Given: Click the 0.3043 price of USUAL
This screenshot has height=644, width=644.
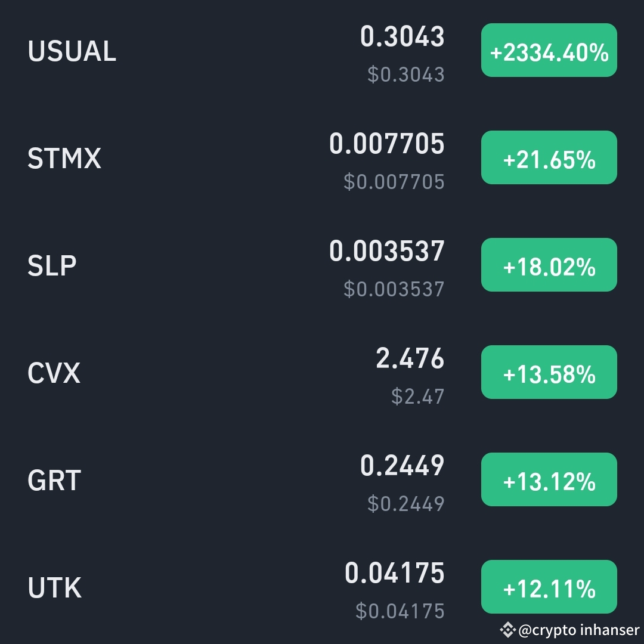Looking at the screenshot, I should click(x=404, y=37).
